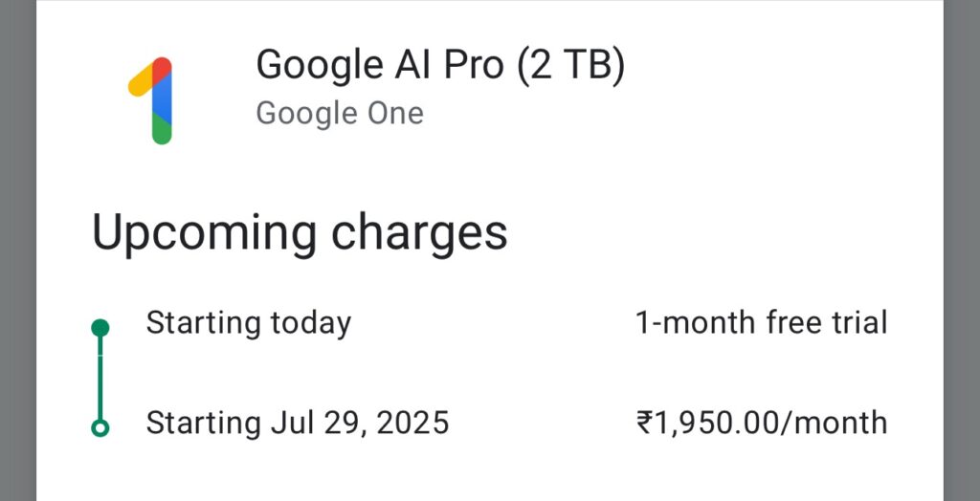Click the word "charges" in the heading
The width and height of the screenshot is (980, 501).
click(x=419, y=234)
